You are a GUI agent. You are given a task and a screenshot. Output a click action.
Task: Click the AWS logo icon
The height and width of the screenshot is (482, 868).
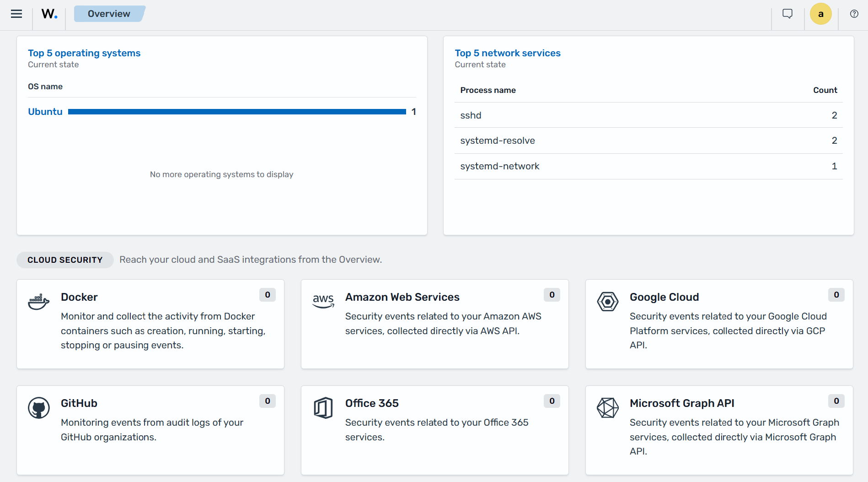[x=323, y=301]
